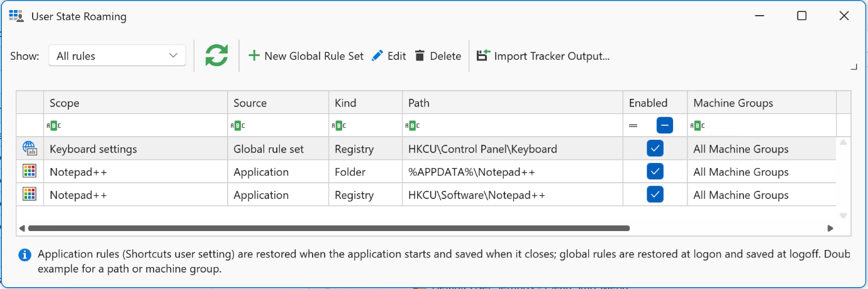
Task: Minimize the User State Roaming window
Action: pos(759,16)
